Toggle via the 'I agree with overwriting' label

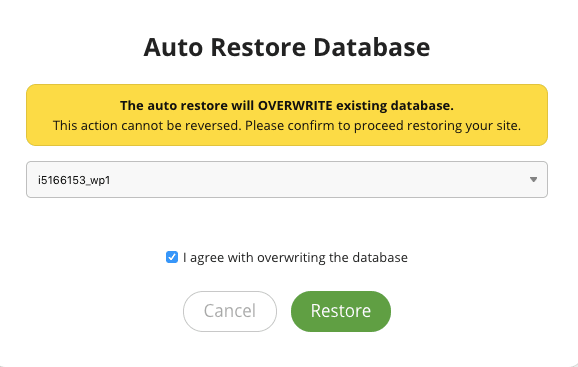[x=295, y=258]
